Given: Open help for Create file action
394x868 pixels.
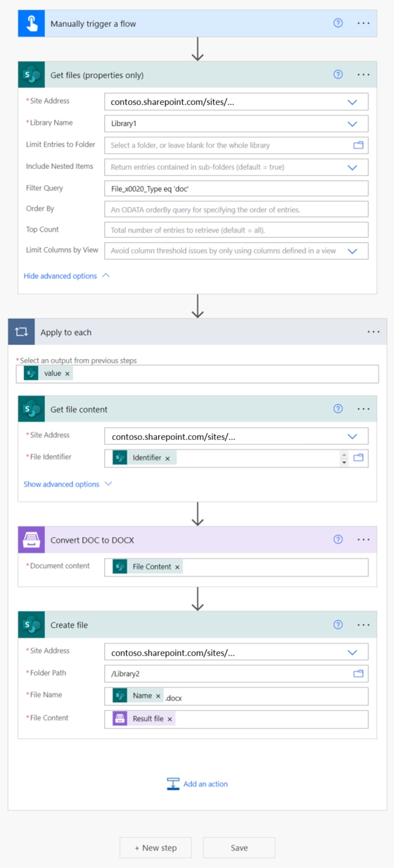Looking at the screenshot, I should pyautogui.click(x=338, y=625).
